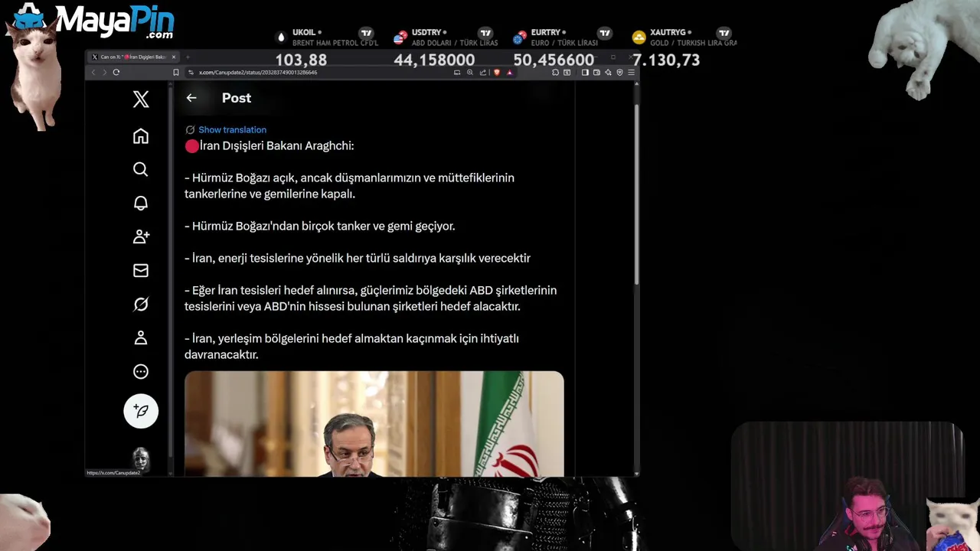Viewport: 980px width, 551px height.
Task: Open the Follow people icon
Action: tap(141, 236)
